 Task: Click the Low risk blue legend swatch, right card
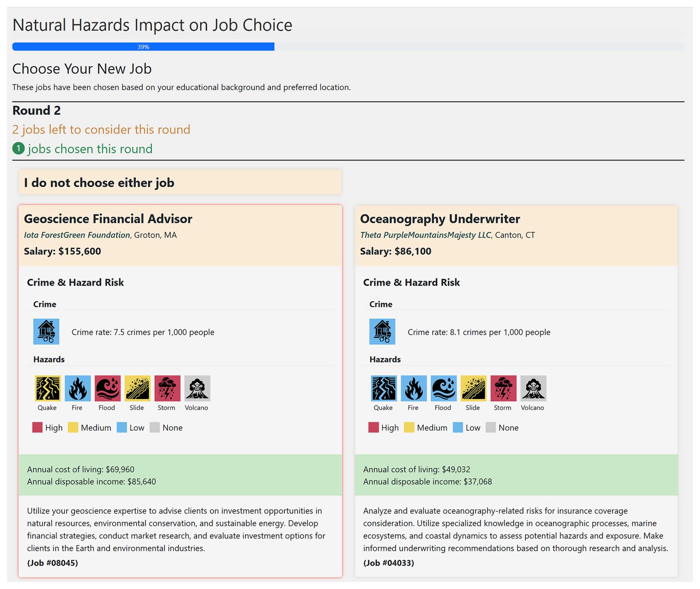point(458,428)
